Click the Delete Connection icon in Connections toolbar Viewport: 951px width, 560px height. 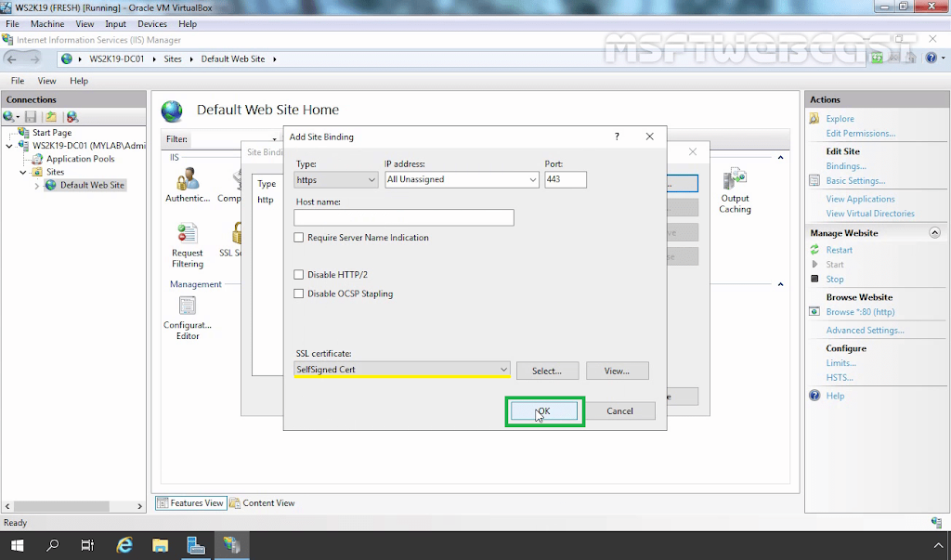(x=72, y=116)
